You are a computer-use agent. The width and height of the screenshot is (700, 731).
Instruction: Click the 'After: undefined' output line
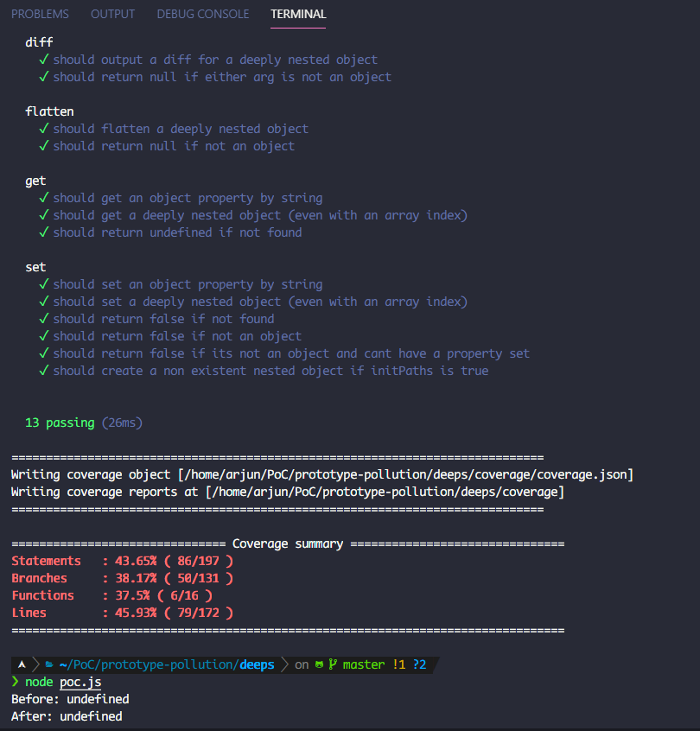(x=67, y=716)
